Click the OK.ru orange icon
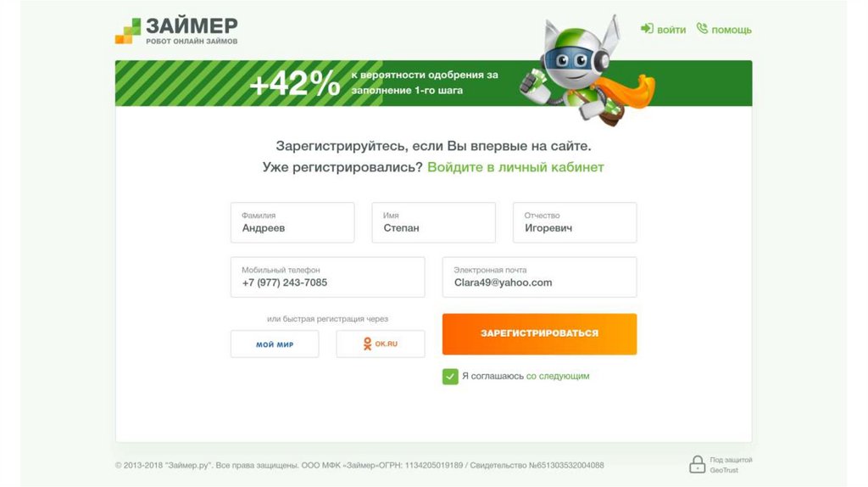 pos(367,344)
